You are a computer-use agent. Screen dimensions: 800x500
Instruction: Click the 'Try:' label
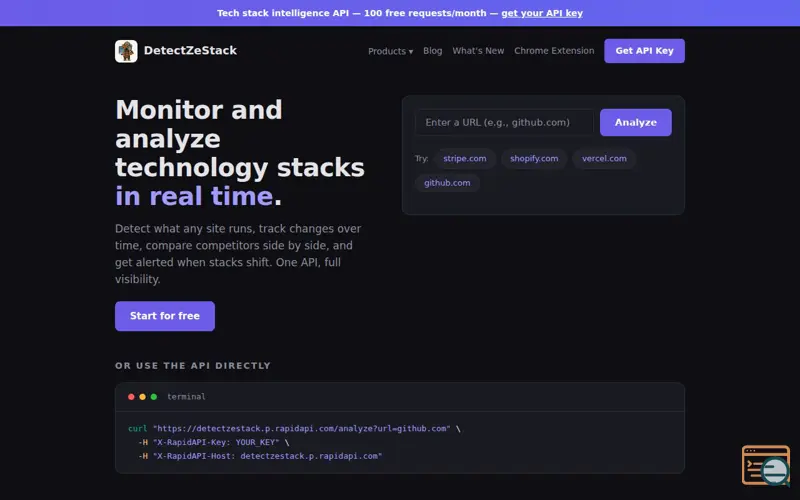click(421, 159)
